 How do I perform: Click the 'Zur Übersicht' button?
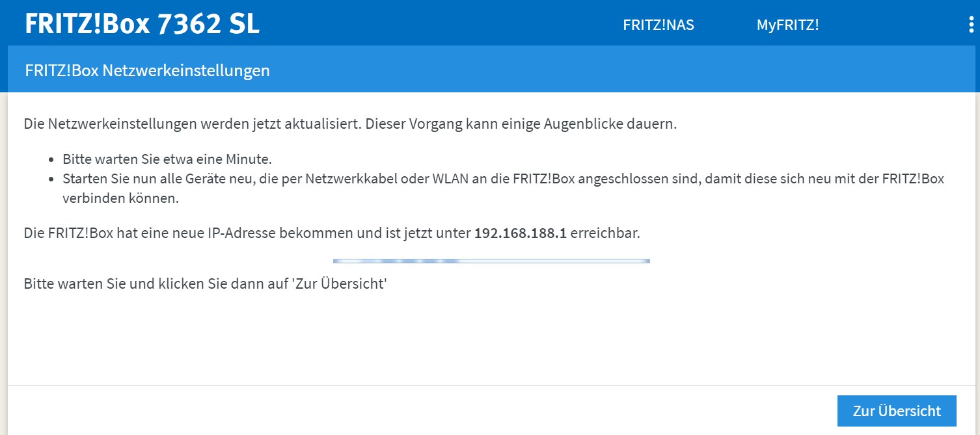point(896,411)
